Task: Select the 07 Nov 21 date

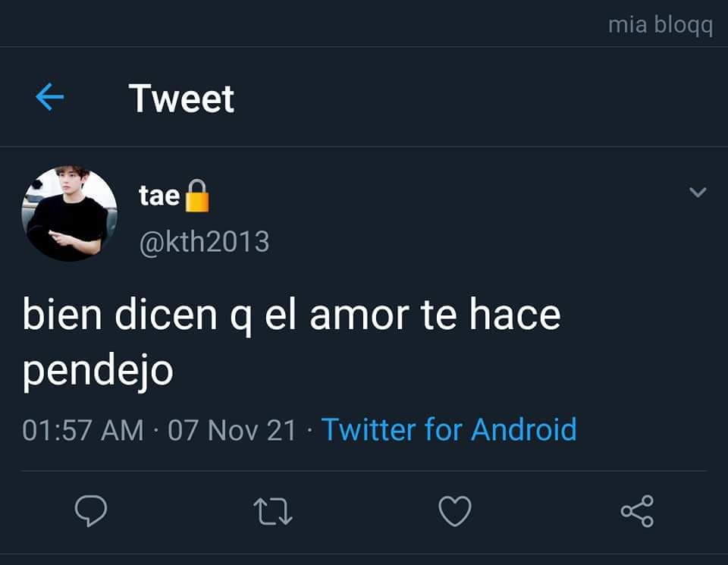Action: (232, 430)
